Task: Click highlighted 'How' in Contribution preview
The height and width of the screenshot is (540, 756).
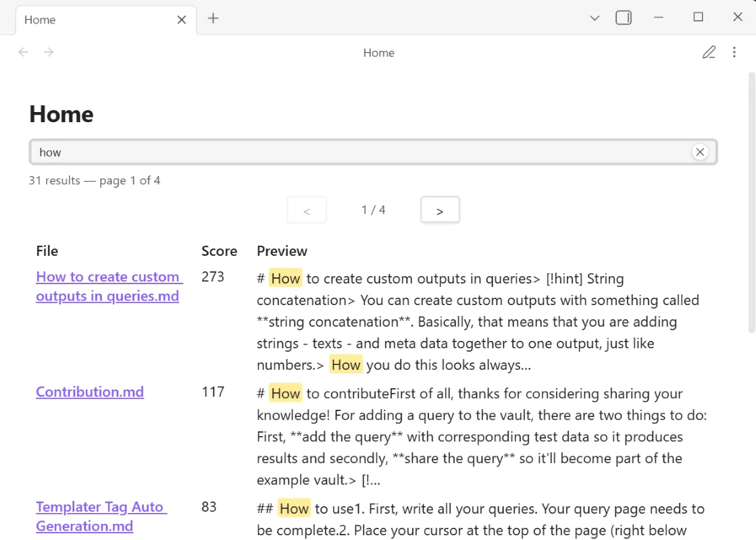Action: click(x=285, y=394)
